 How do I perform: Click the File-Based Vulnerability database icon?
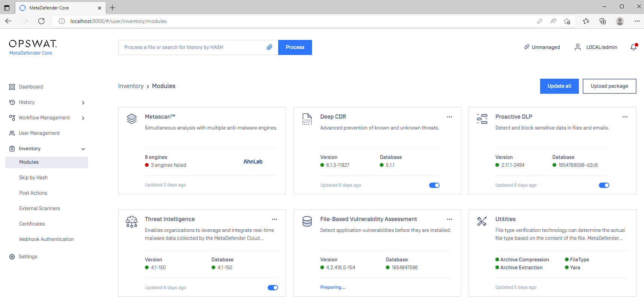[307, 221]
